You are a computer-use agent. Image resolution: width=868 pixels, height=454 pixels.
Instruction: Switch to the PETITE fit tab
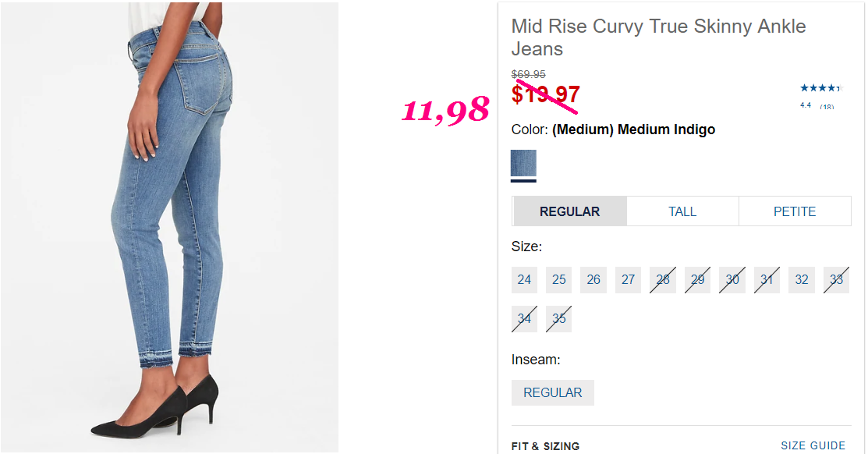coord(795,211)
